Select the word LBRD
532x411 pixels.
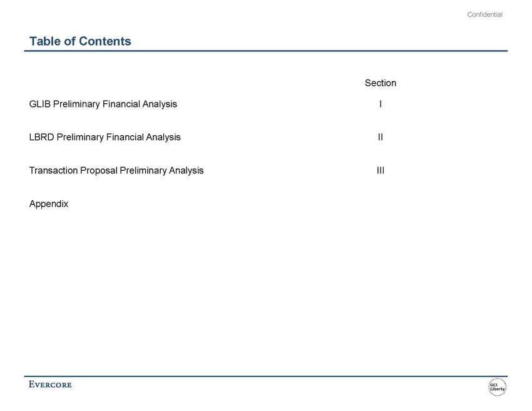pos(42,137)
